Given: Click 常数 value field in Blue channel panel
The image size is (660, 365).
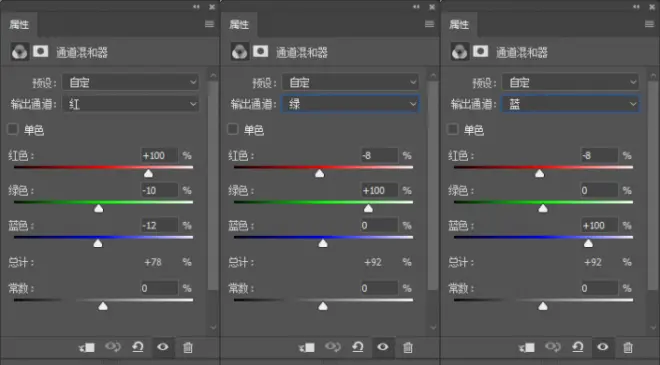Looking at the screenshot, I should pyautogui.click(x=599, y=288).
